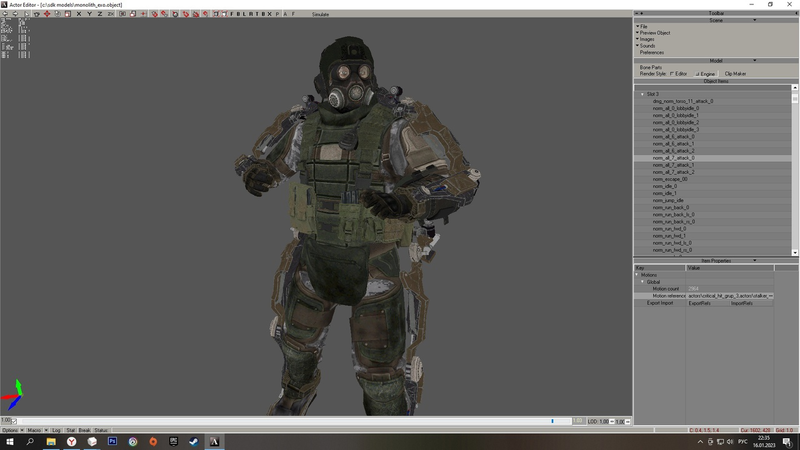
Task: Select motion norm_all_7_attack_0
Action: click(673, 158)
